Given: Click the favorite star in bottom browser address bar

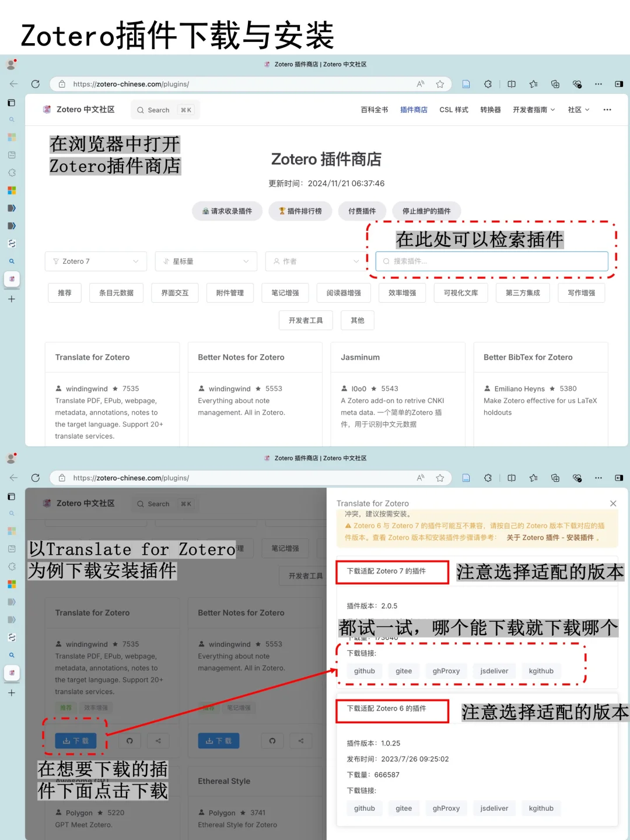Looking at the screenshot, I should click(x=440, y=478).
